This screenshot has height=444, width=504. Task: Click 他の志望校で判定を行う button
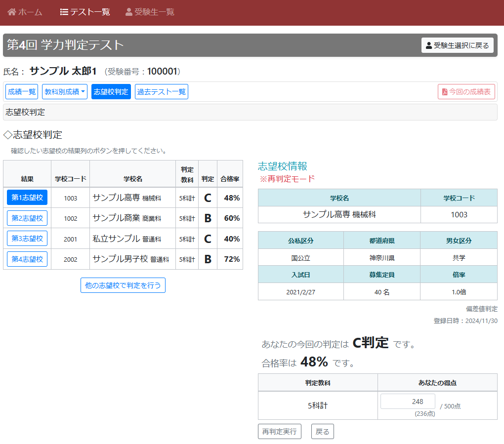[x=123, y=285]
